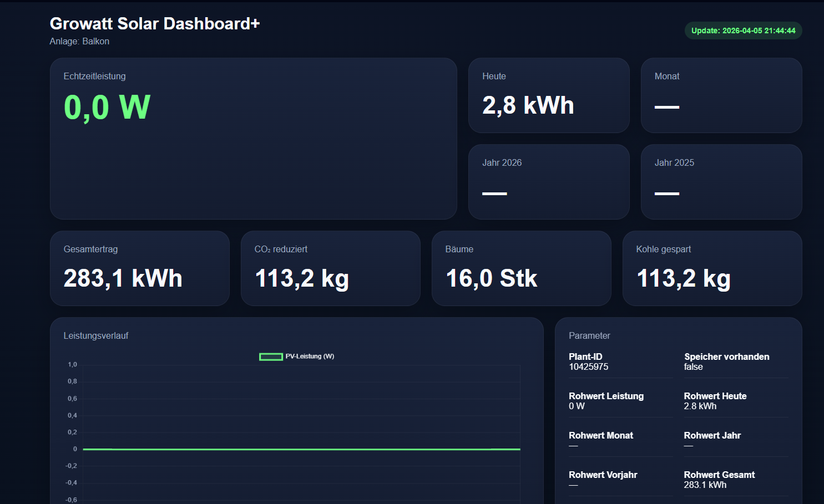The width and height of the screenshot is (824, 504).
Task: Click the plant ID value 10425975
Action: [588, 367]
